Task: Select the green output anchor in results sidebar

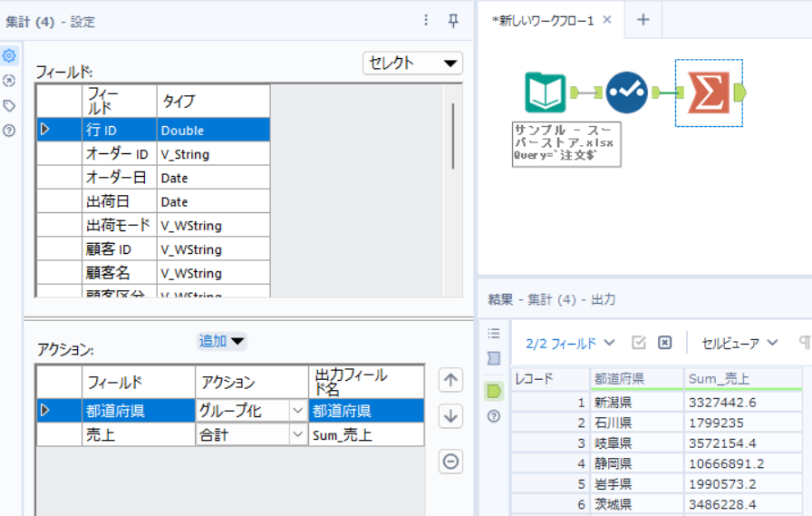Action: (494, 391)
